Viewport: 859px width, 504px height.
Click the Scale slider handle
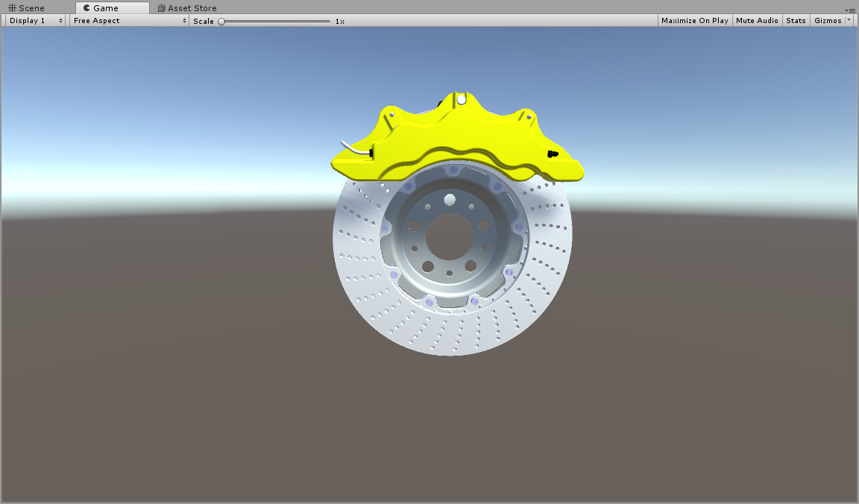[x=221, y=22]
